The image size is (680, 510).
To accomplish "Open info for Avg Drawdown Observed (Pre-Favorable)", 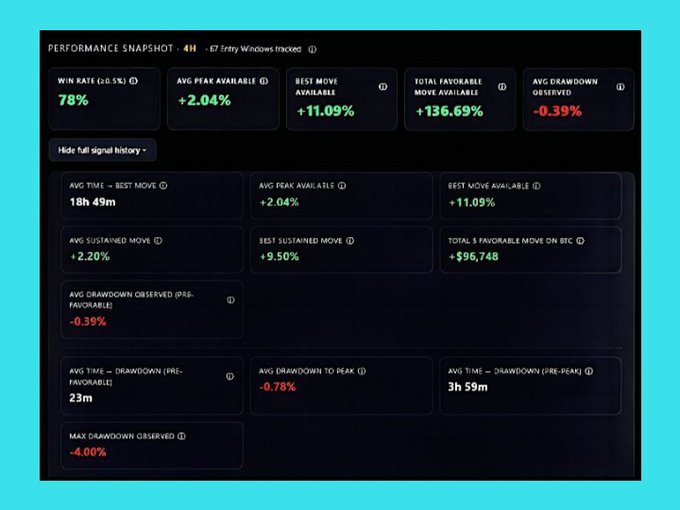I will [231, 300].
